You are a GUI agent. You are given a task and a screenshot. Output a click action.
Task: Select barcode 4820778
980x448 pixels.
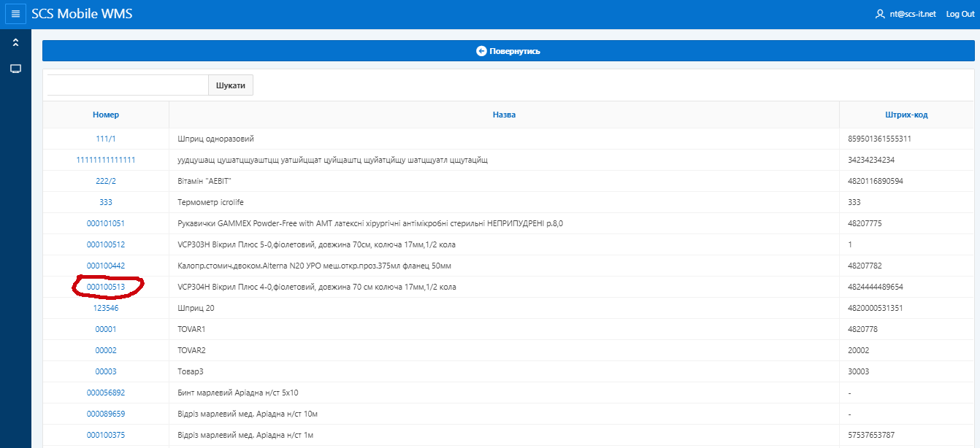tap(863, 329)
